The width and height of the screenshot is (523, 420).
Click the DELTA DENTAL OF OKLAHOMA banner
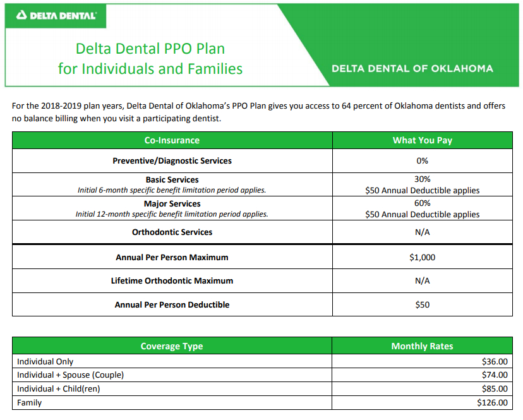tap(412, 68)
